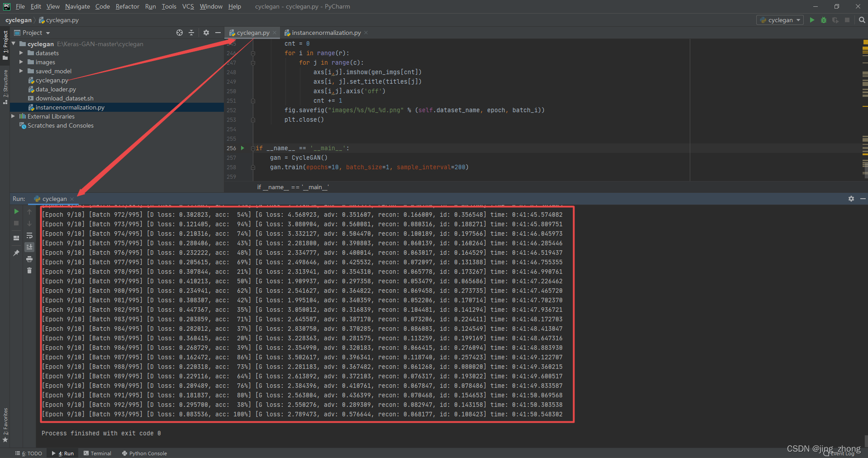Open the Tools menu

169,6
